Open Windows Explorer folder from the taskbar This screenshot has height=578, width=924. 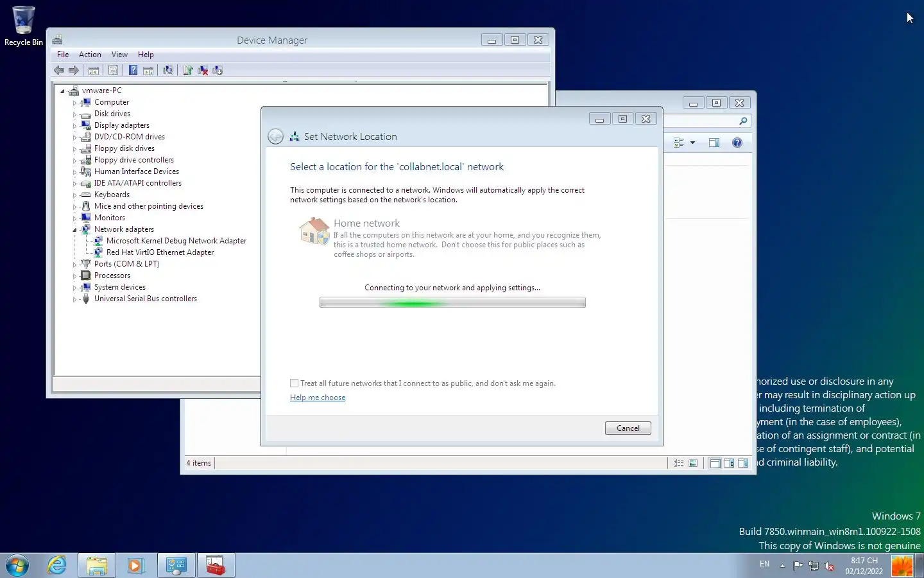tap(97, 565)
